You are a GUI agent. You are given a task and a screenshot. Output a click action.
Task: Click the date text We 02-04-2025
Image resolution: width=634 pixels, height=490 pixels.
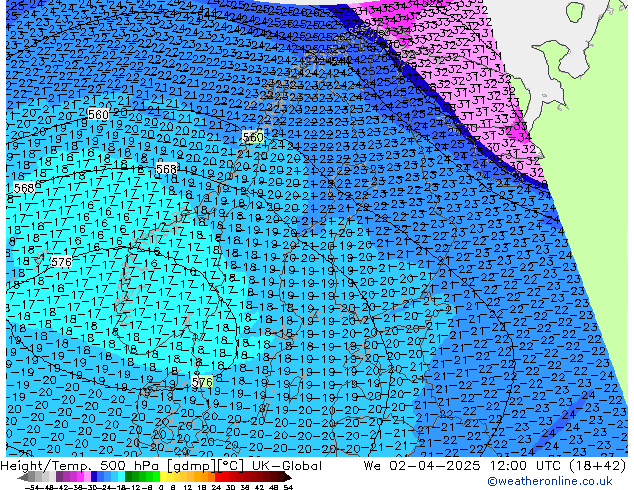coord(422,466)
